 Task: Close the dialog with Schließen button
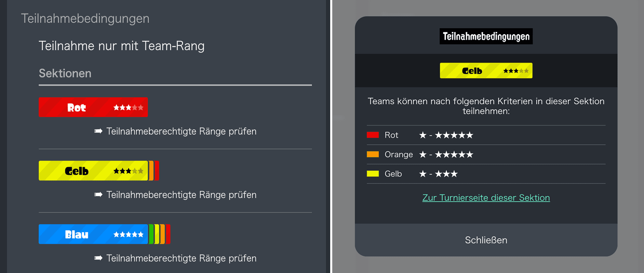486,240
